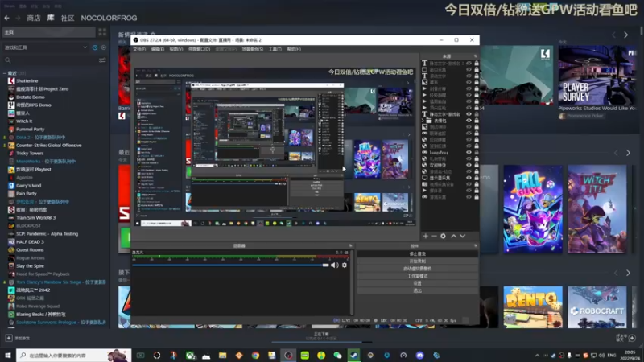Click 开始录制 button in OBS
644x362 pixels.
(417, 261)
